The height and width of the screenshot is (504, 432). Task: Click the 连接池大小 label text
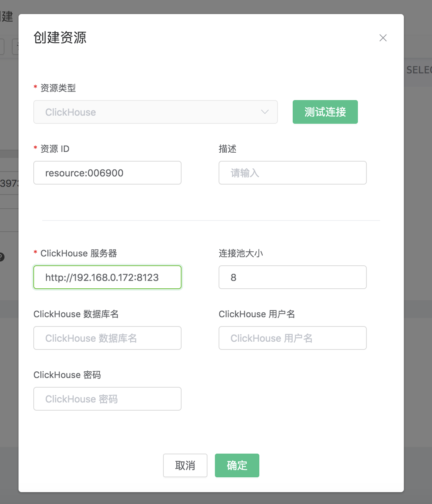(x=241, y=253)
